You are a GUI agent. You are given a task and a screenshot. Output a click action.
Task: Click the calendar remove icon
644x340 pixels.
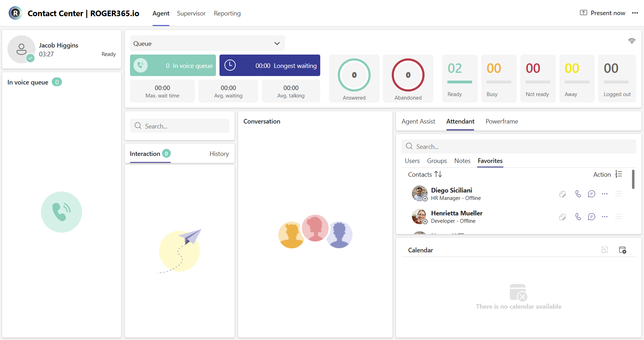pyautogui.click(x=623, y=250)
